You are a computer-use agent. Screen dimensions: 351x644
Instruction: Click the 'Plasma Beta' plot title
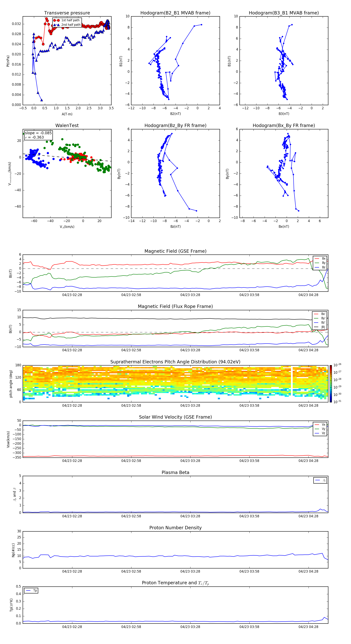175,472
